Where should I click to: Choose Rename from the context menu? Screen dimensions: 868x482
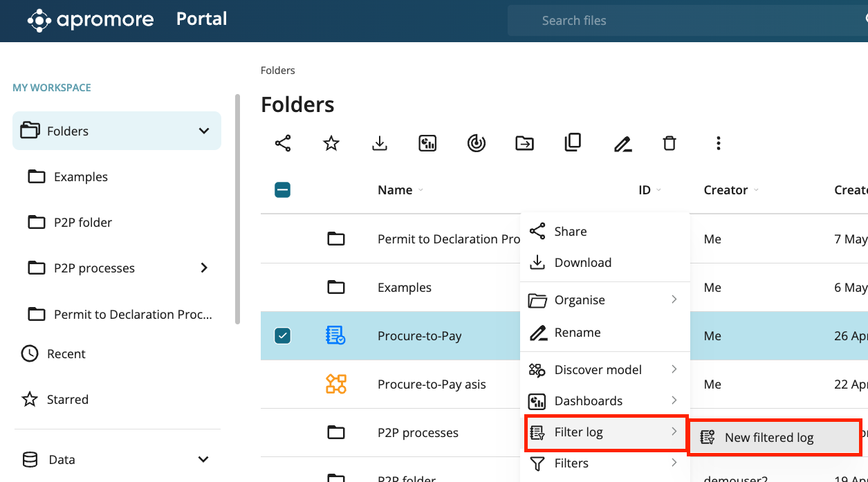pos(577,333)
